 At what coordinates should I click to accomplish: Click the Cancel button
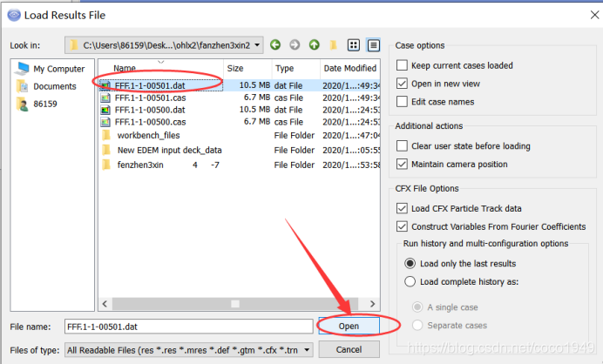click(349, 349)
